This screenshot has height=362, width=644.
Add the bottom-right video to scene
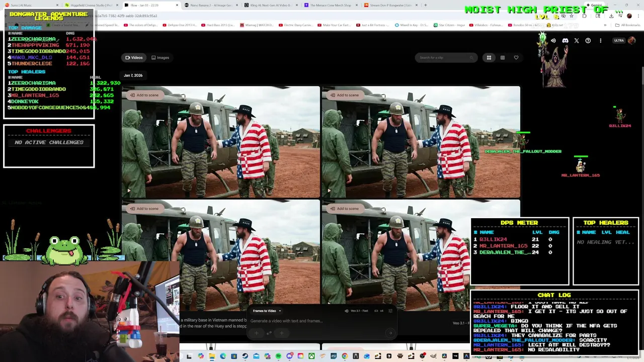(x=345, y=209)
